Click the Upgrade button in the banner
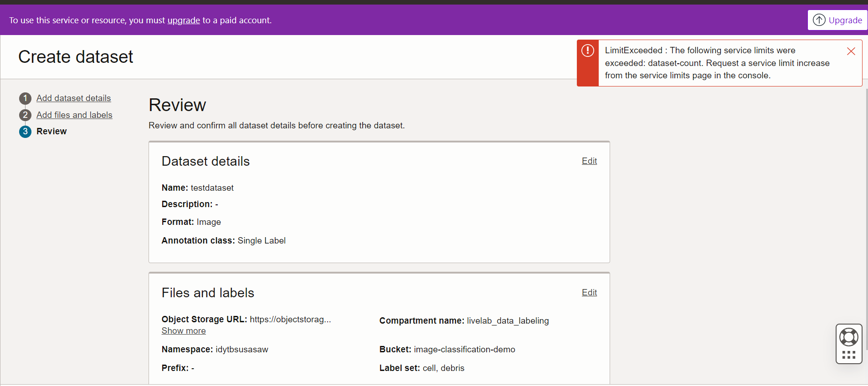Screen dimensions: 868x386 [837, 20]
